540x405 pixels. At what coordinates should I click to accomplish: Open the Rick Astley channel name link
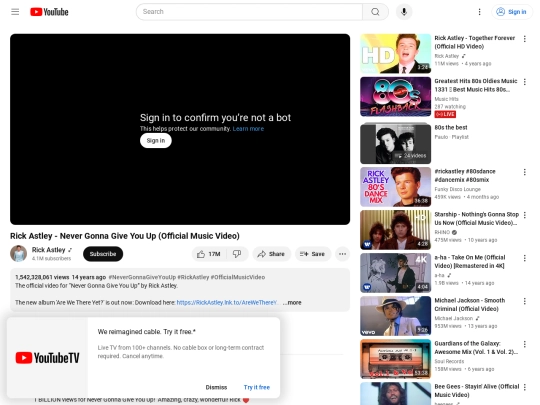tap(49, 250)
